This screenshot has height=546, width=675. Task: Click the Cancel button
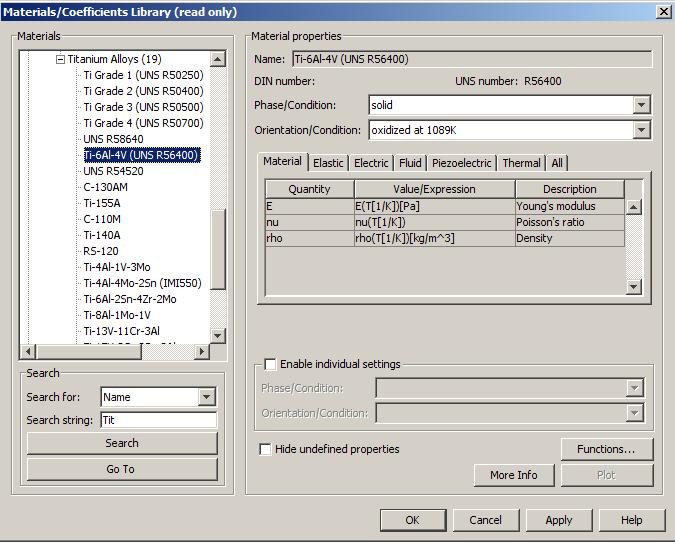click(x=486, y=520)
